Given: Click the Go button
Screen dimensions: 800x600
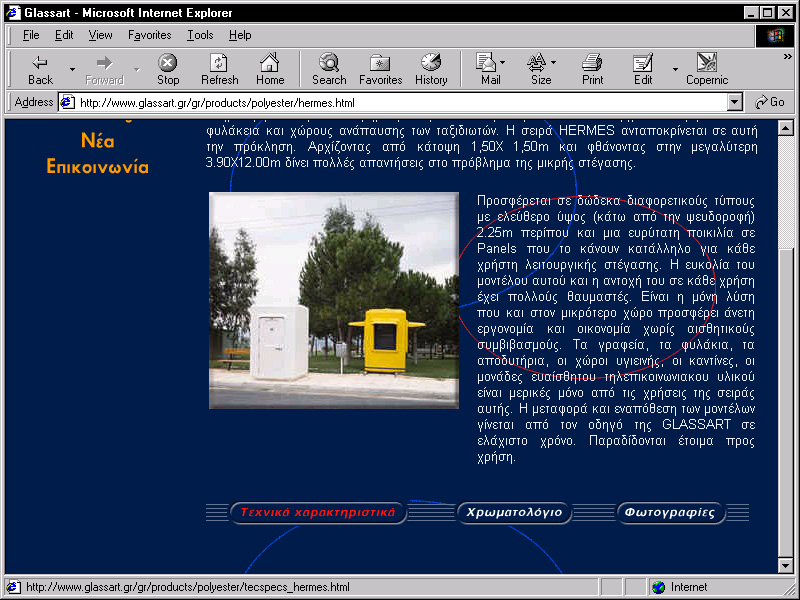Looking at the screenshot, I should pos(770,103).
